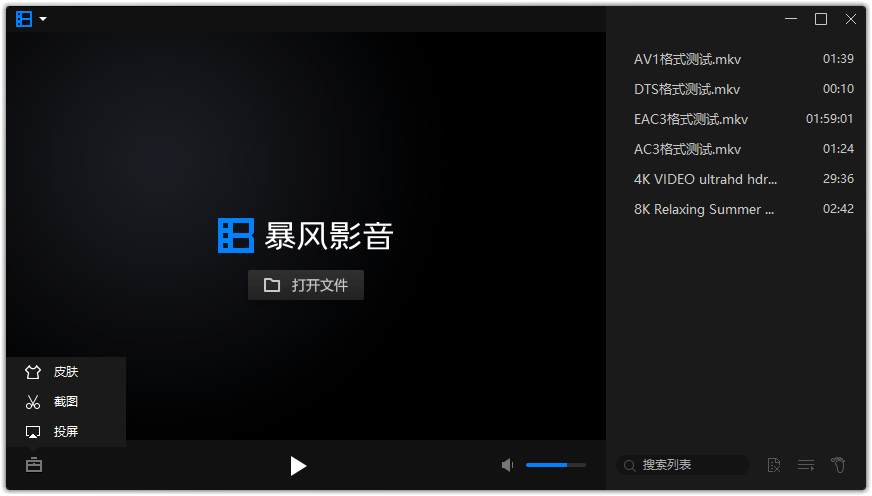872x496 pixels.
Task: Click the footprint traces icon
Action: 839,465
